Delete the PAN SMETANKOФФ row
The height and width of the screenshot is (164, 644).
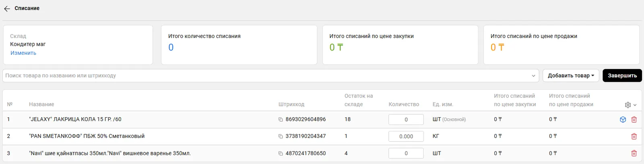point(634,137)
